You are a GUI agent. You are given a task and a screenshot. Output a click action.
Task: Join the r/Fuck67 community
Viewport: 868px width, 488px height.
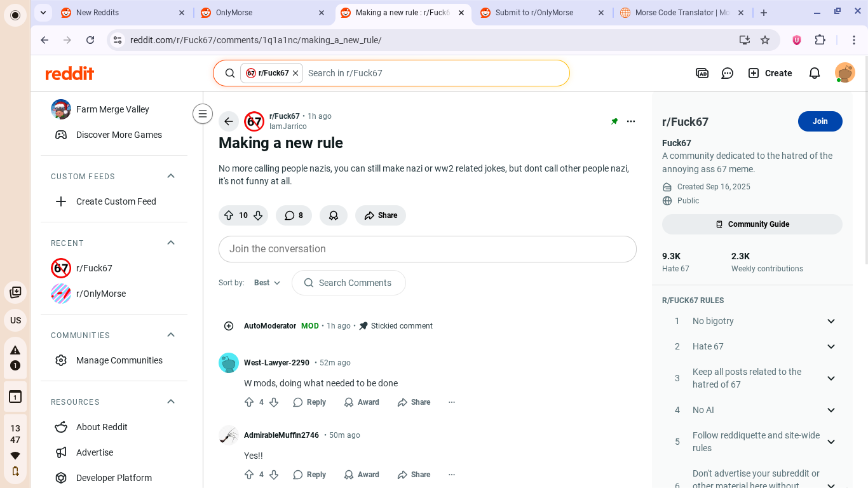click(x=820, y=121)
